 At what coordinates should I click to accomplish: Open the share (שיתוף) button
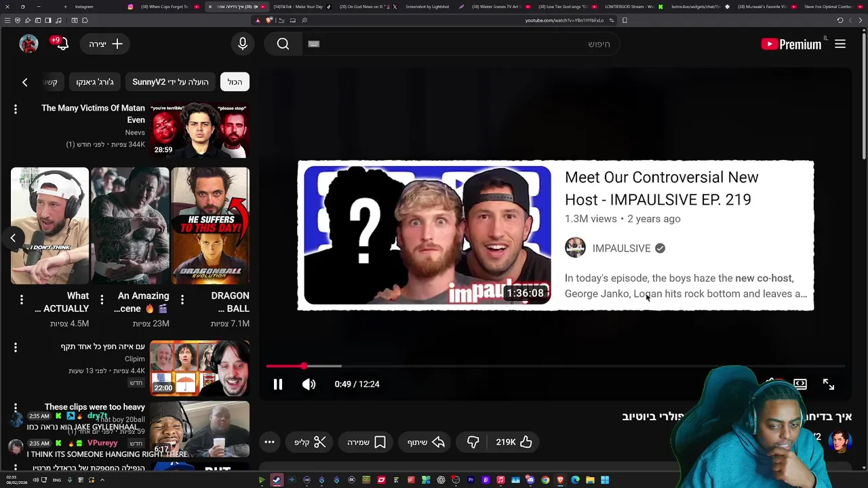click(426, 442)
